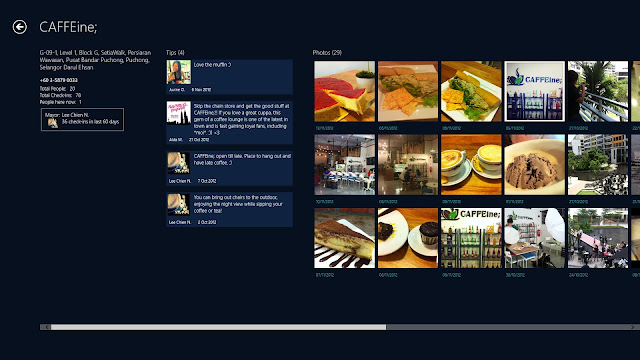This screenshot has width=640, height=360.
Task: Click the phone number +60 3-5879 0033
Action: (58, 80)
